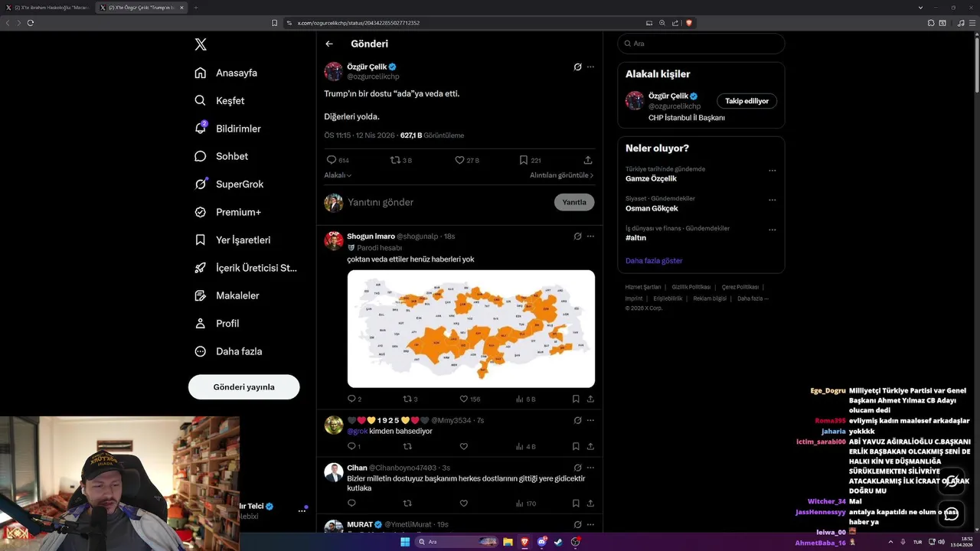Open Yer İşaretleri bookmarks
Image resolution: width=980 pixels, height=551 pixels.
(232, 240)
